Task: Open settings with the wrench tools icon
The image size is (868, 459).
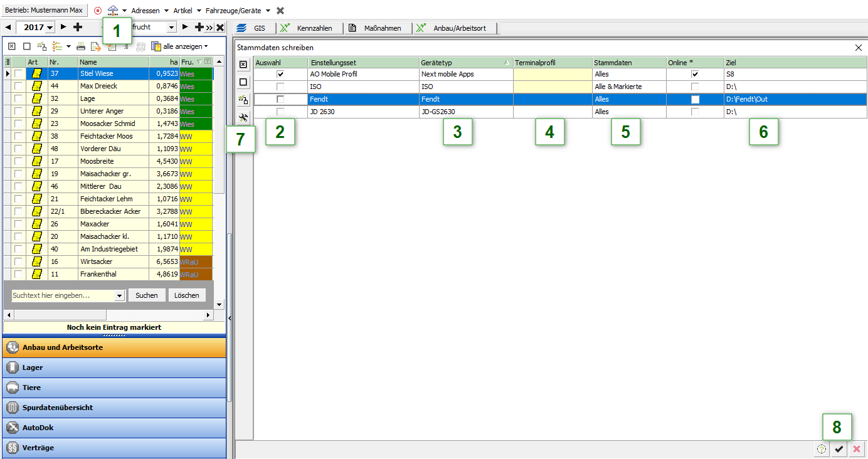Action: tap(244, 117)
